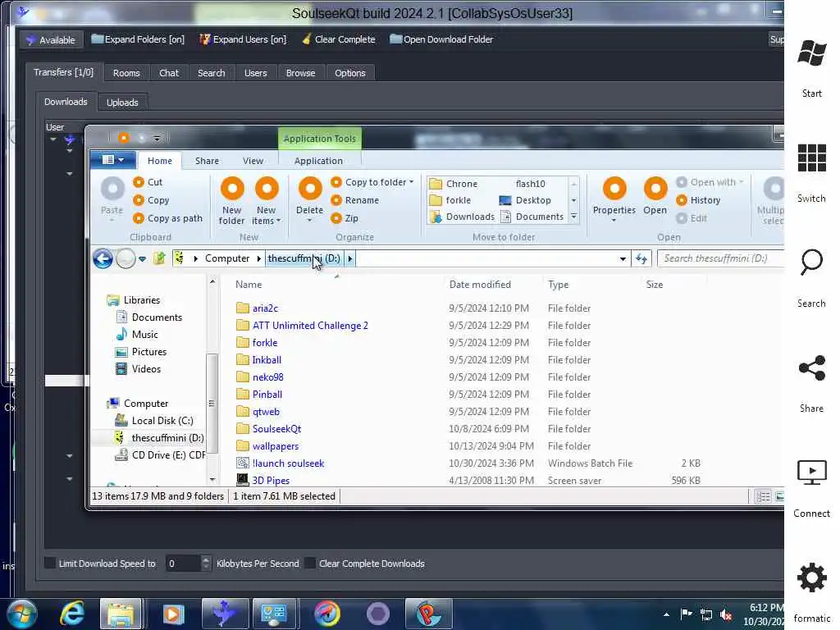Select Desktop in Move to folder gallery

click(525, 200)
